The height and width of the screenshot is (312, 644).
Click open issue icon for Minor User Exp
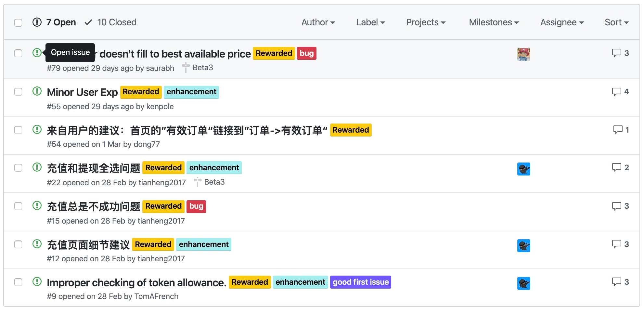pyautogui.click(x=37, y=91)
